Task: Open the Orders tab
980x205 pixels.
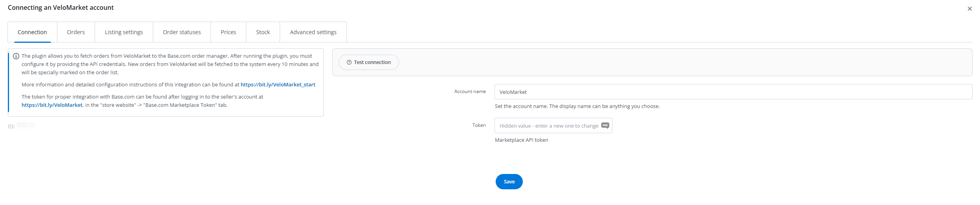Action: coord(76,32)
